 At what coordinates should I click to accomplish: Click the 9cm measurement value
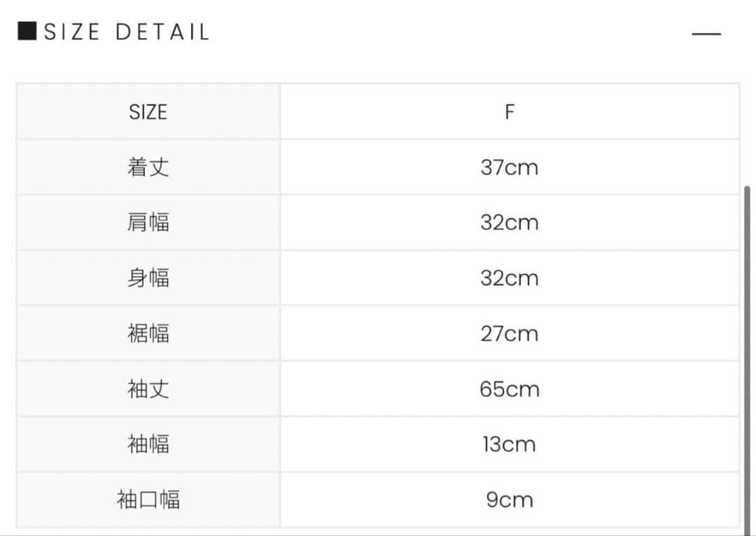coord(510,499)
